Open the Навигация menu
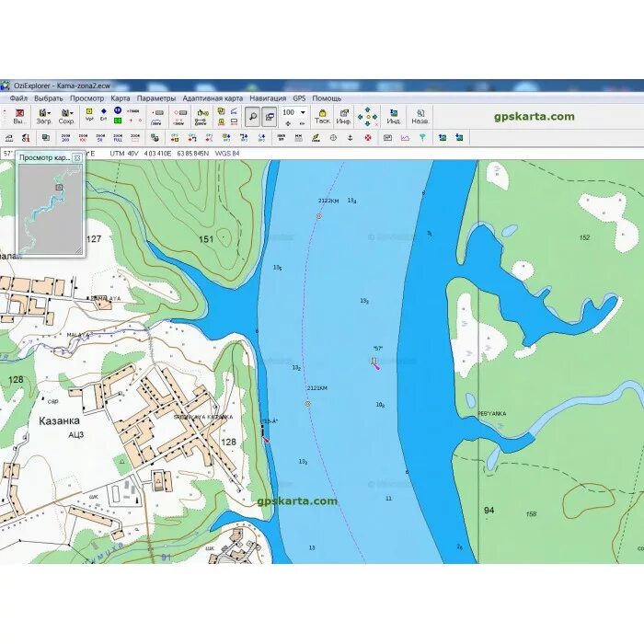This screenshot has width=644, height=644. pyautogui.click(x=268, y=98)
